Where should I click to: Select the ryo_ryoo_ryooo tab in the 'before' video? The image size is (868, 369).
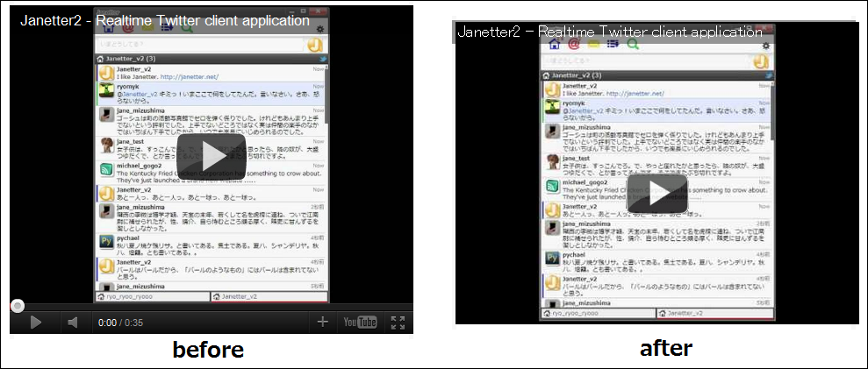(x=152, y=296)
